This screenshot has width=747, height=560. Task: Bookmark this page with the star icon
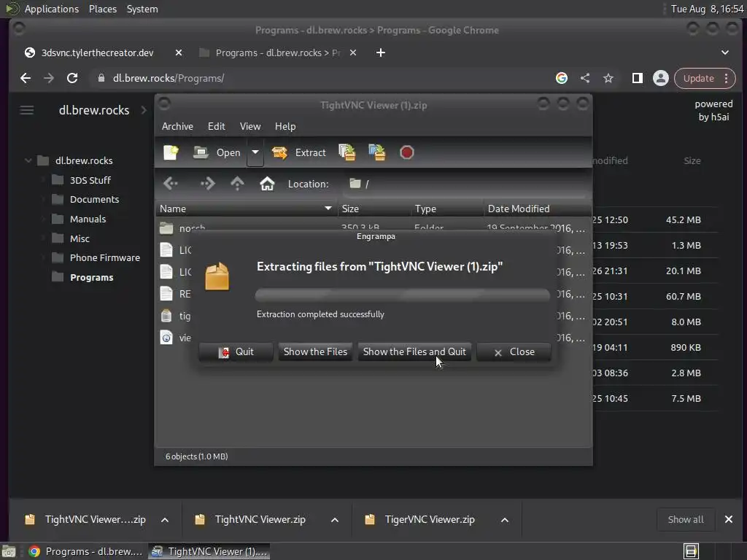608,78
